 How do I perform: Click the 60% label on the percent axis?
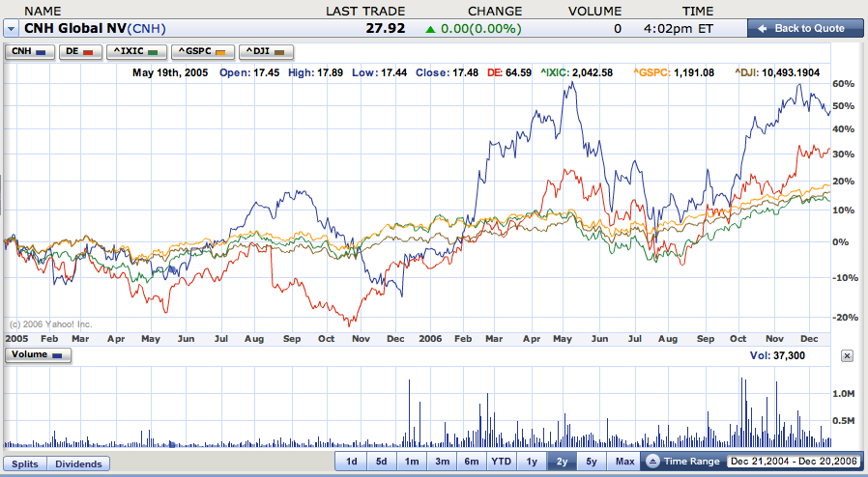tap(844, 84)
